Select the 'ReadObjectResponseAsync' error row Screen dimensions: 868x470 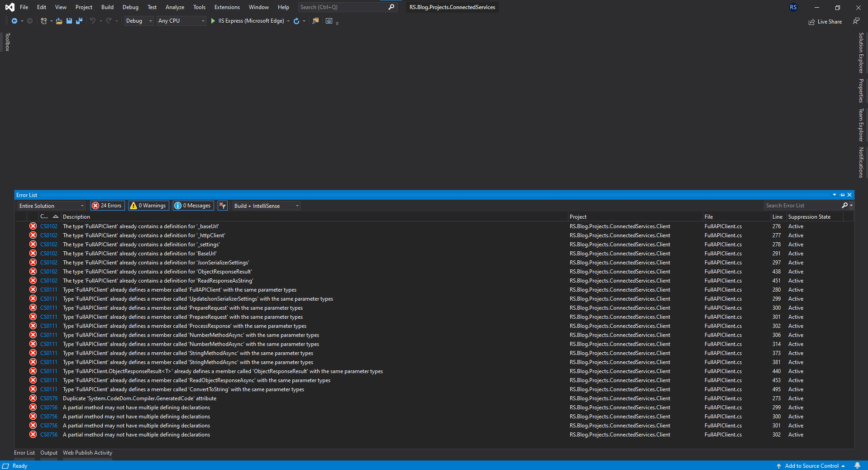coord(434,380)
